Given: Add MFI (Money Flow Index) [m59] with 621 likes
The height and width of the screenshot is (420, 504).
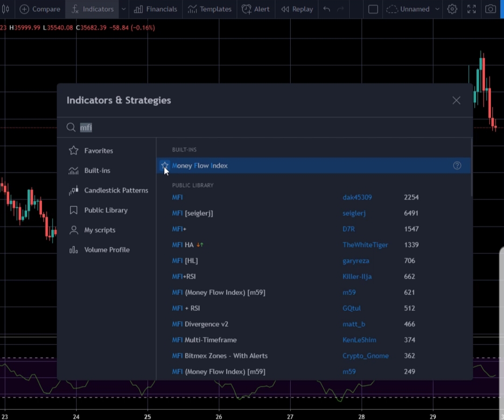Looking at the screenshot, I should tap(218, 293).
